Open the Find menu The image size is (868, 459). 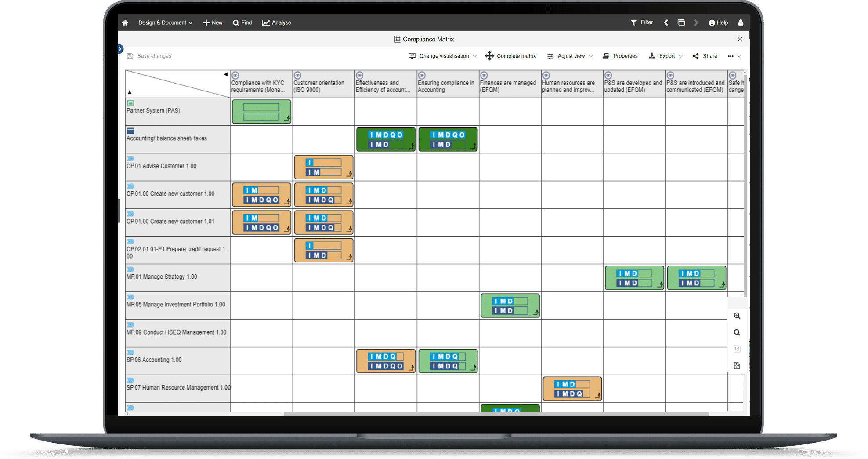click(242, 23)
